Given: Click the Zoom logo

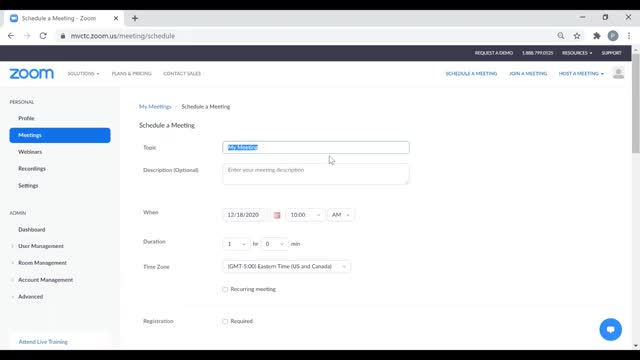Looking at the screenshot, I should 31,73.
